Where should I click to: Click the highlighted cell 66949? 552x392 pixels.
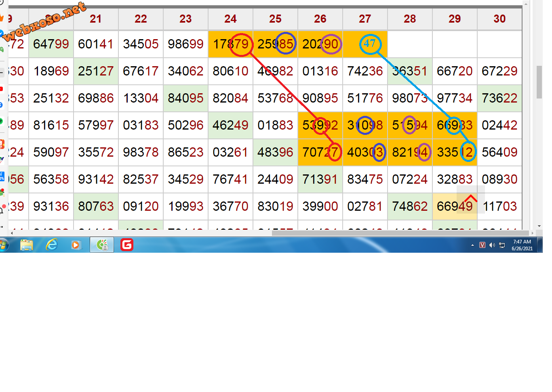pos(455,206)
